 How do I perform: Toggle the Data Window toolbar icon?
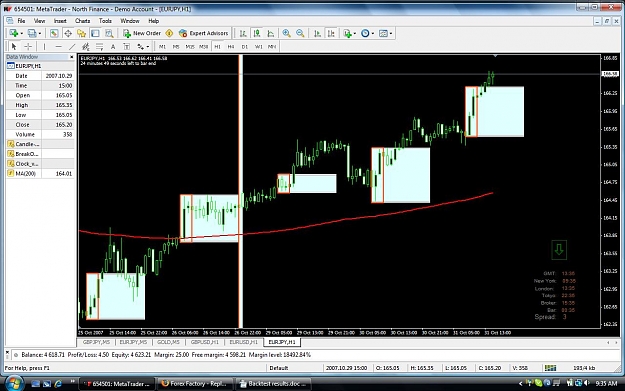point(68,33)
